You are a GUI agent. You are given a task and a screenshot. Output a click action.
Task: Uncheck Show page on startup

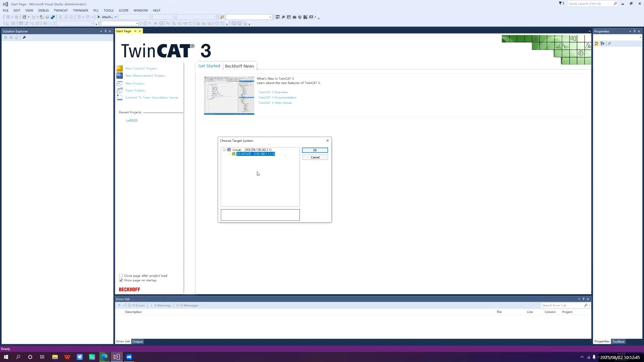tap(121, 280)
